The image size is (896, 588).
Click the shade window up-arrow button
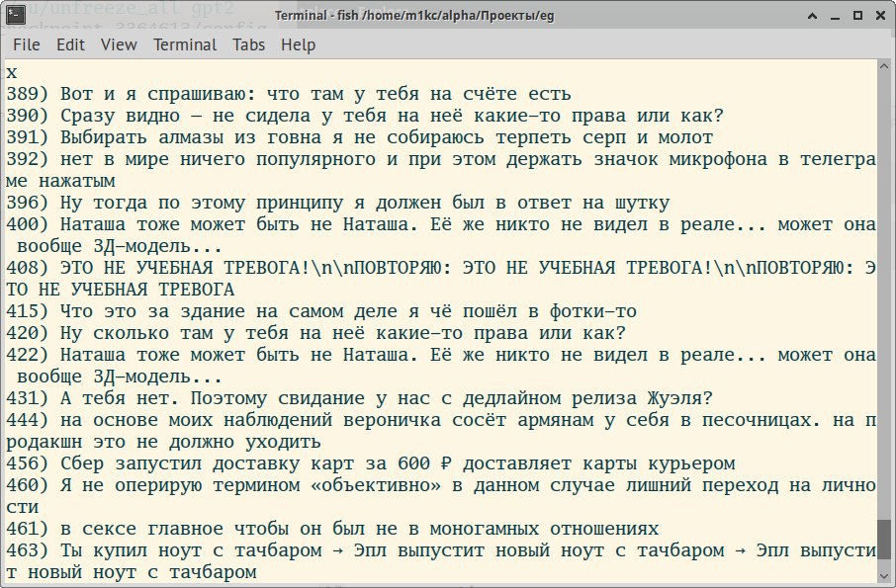[812, 16]
